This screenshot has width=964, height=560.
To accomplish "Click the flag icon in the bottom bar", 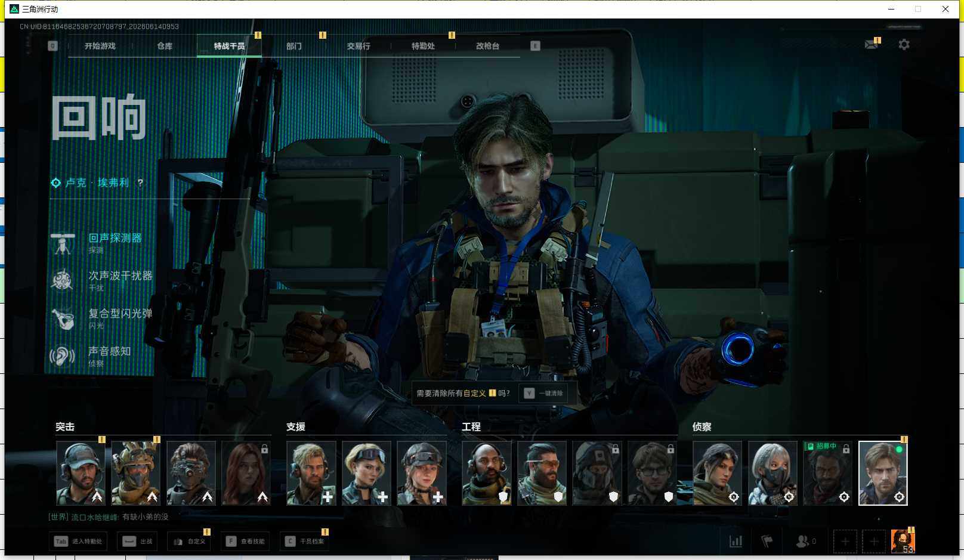I will coord(767,542).
